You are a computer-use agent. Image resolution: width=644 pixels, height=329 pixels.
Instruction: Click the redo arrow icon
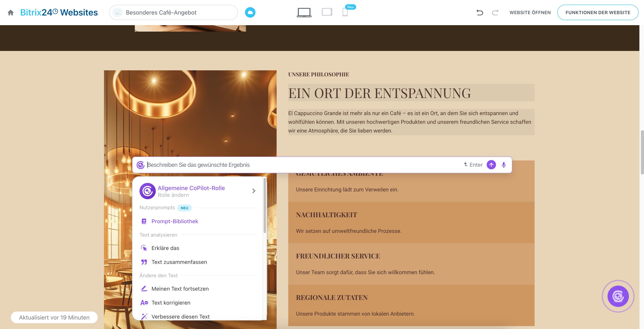pos(495,12)
